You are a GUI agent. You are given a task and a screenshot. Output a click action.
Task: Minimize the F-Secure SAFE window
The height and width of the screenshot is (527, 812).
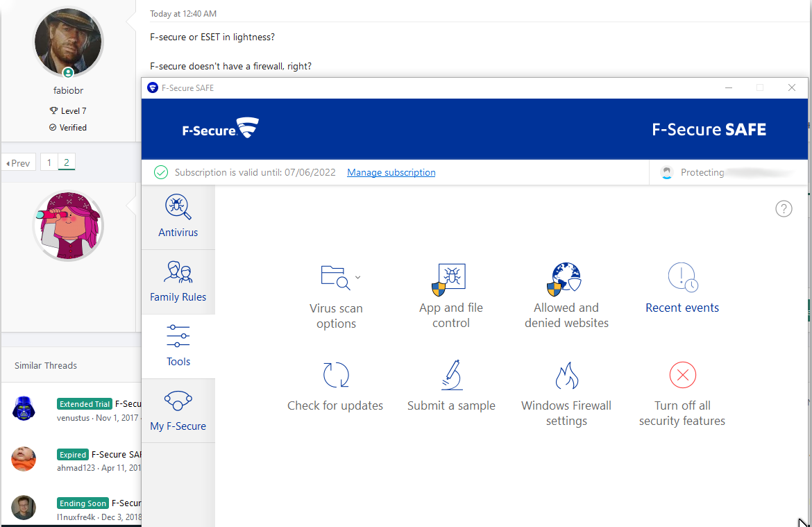click(729, 88)
